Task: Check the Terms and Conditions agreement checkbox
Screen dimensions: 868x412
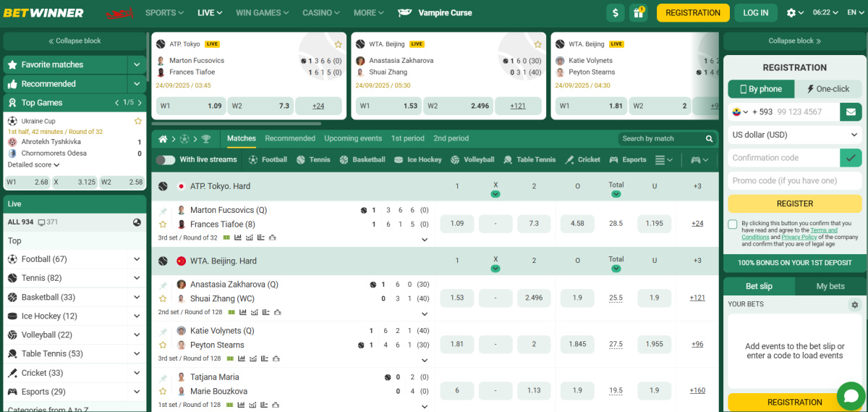Action: [733, 224]
